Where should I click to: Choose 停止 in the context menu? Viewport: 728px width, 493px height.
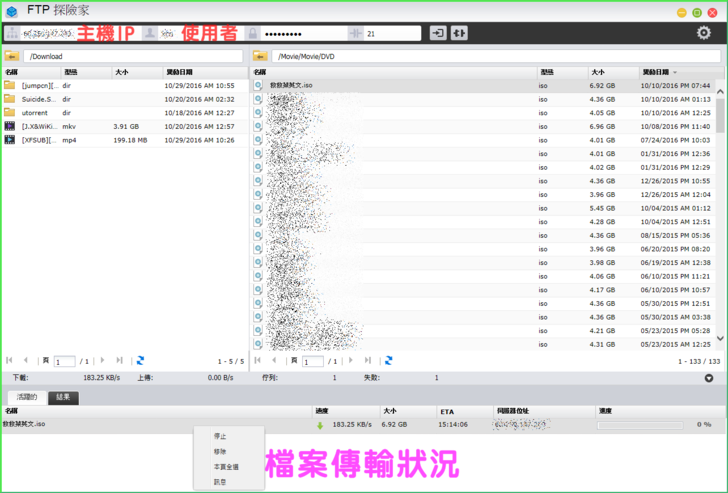point(220,436)
